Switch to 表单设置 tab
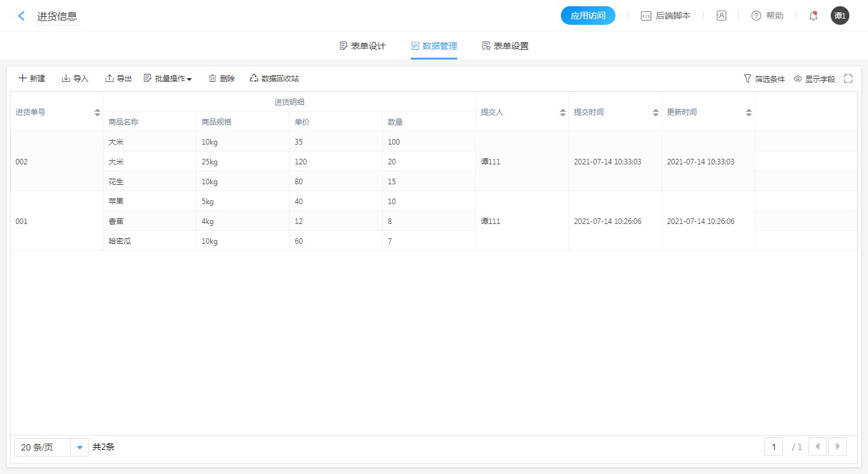 pos(505,46)
